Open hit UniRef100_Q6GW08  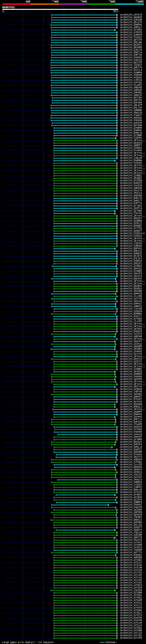point(131,17)
